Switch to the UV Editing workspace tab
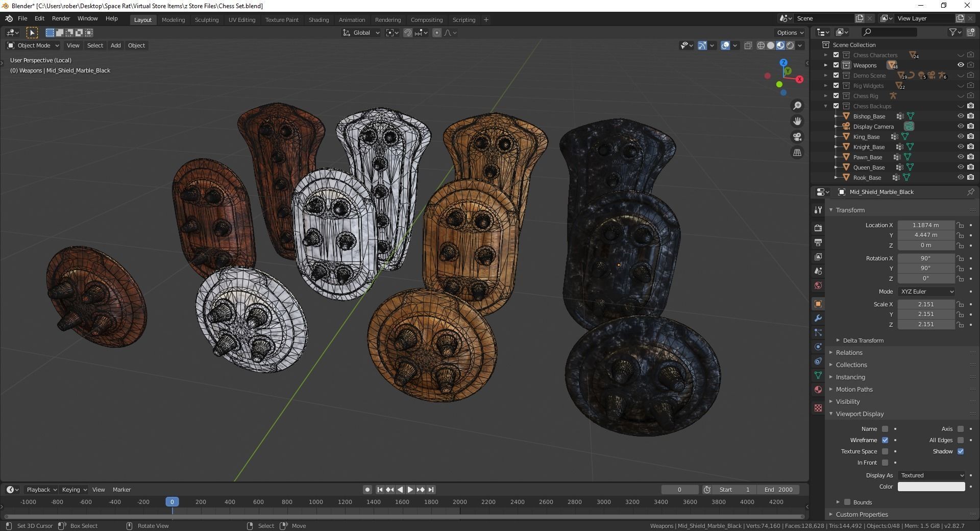 click(x=242, y=20)
